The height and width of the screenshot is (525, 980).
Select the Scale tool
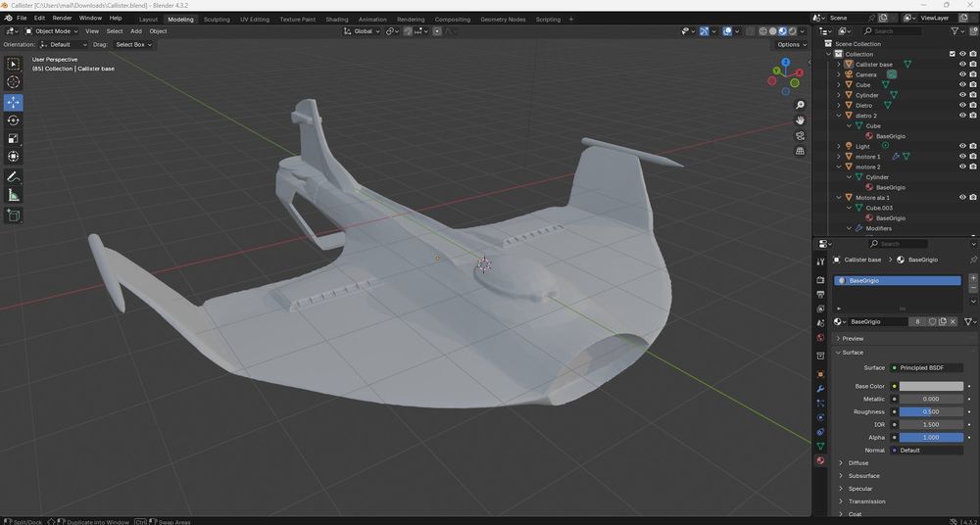coord(13,138)
